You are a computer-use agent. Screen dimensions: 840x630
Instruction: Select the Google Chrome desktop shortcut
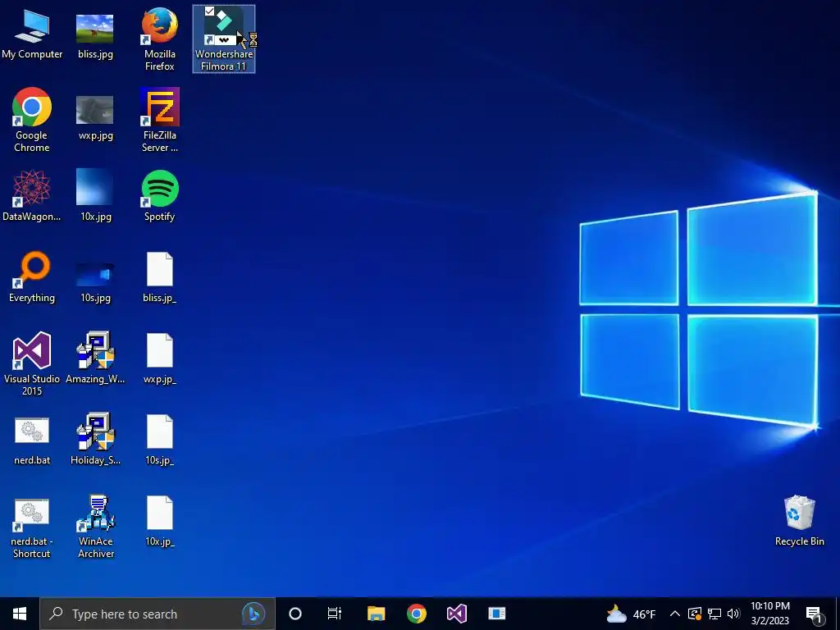32,120
